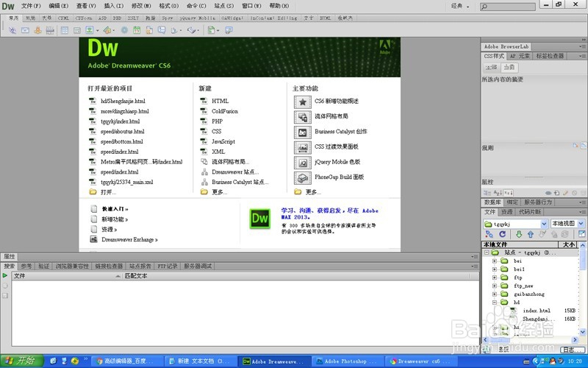Collapse the hd folder

click(494, 302)
